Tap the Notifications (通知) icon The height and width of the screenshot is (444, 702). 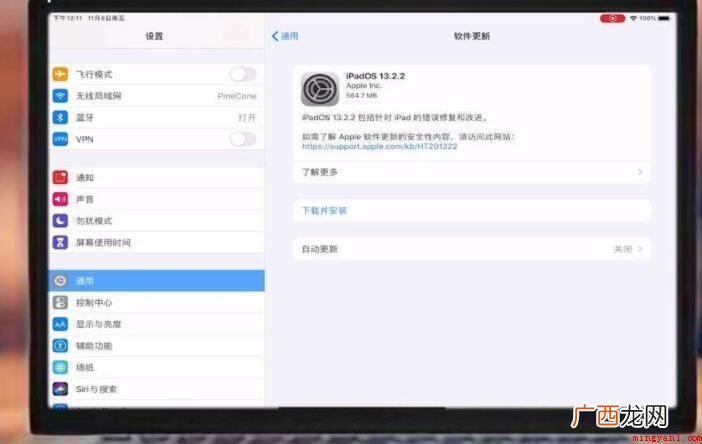(x=60, y=178)
